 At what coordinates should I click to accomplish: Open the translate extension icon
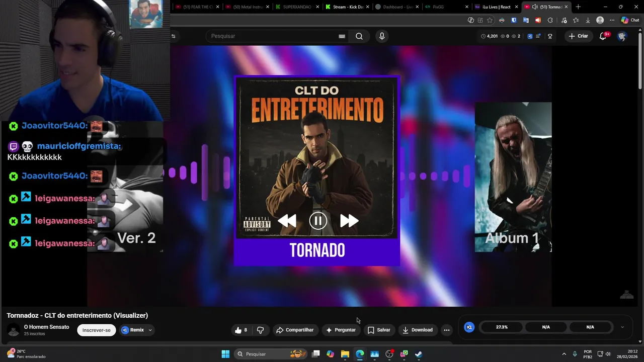pos(526,20)
